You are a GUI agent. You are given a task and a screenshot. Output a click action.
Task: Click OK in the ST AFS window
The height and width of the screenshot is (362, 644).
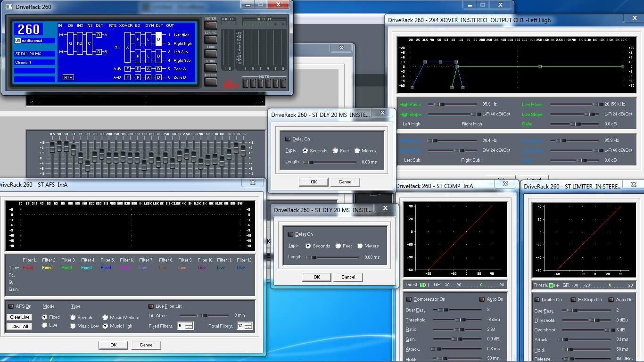coord(113,345)
